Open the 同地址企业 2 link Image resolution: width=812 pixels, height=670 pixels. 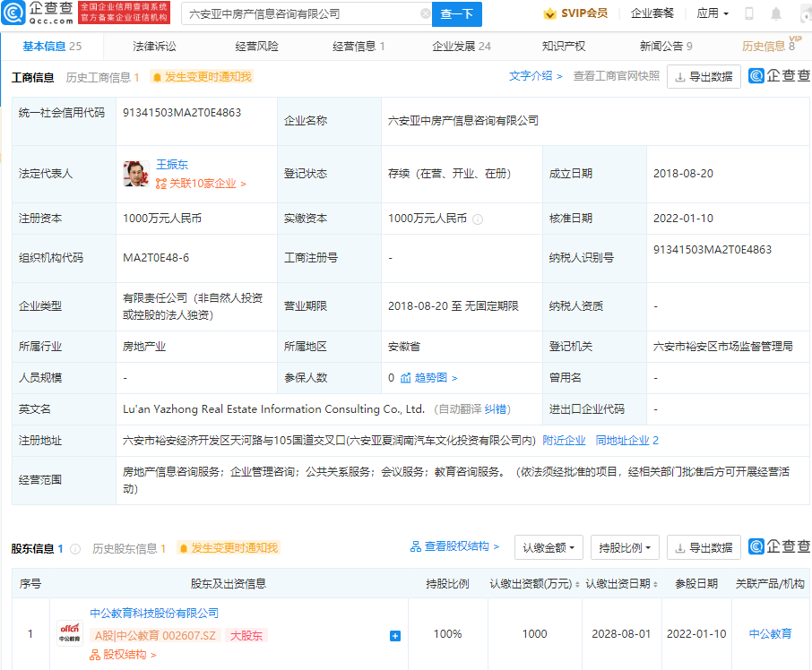(x=626, y=441)
